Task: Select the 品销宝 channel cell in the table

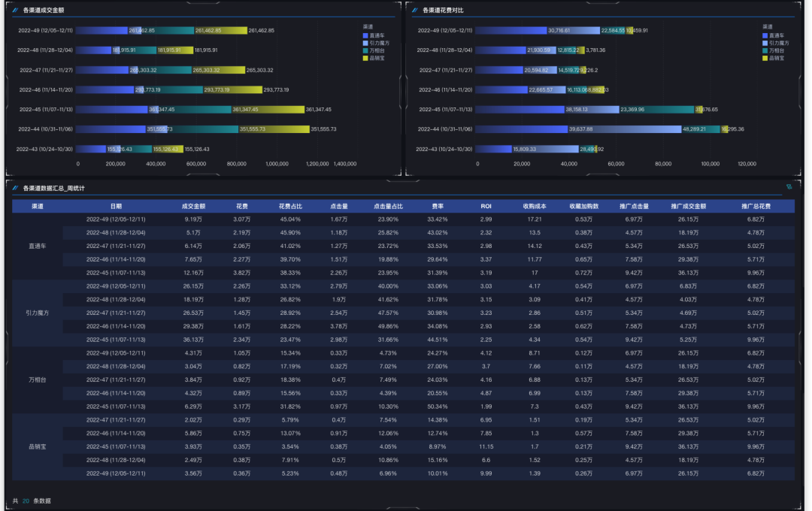Action: 38,446
